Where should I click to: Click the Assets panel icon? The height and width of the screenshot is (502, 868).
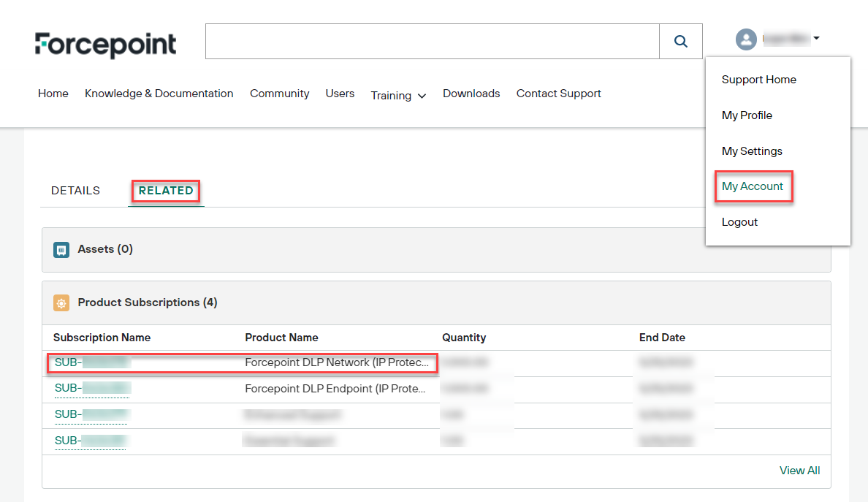pyautogui.click(x=61, y=249)
